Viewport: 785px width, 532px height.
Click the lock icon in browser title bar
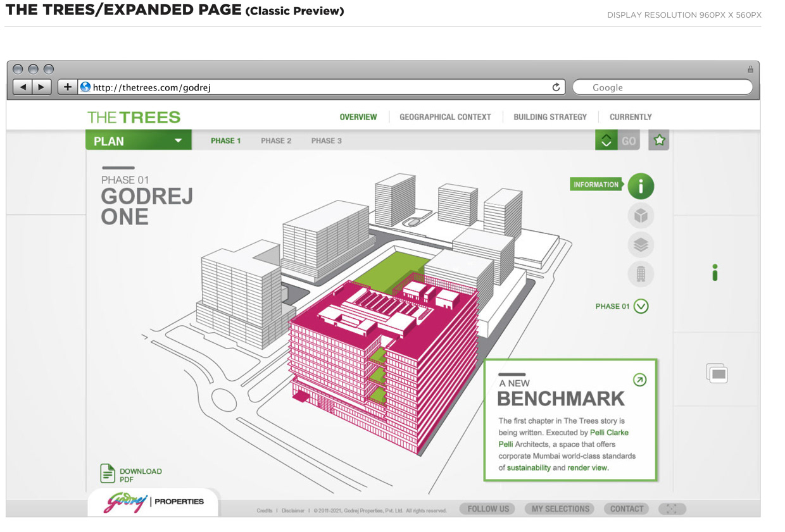[x=750, y=69]
